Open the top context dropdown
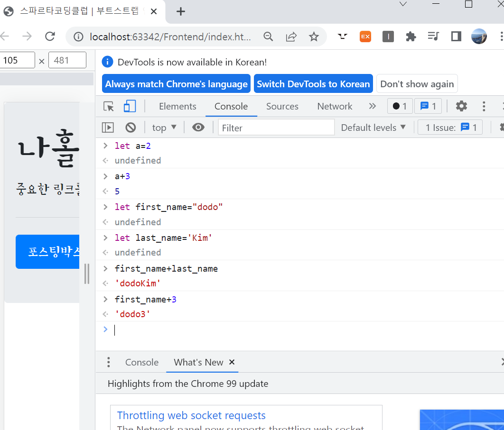504x430 pixels. (164, 128)
